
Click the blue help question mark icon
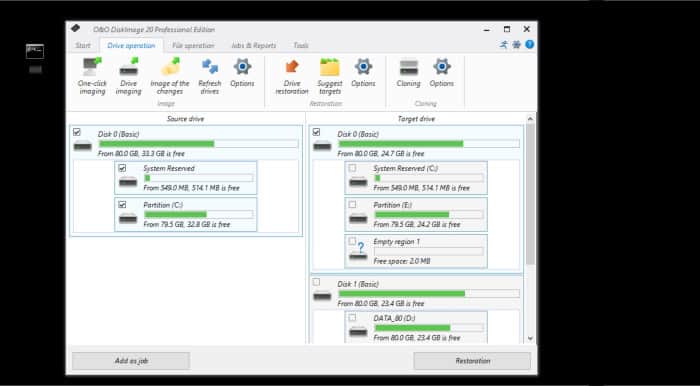click(x=529, y=44)
